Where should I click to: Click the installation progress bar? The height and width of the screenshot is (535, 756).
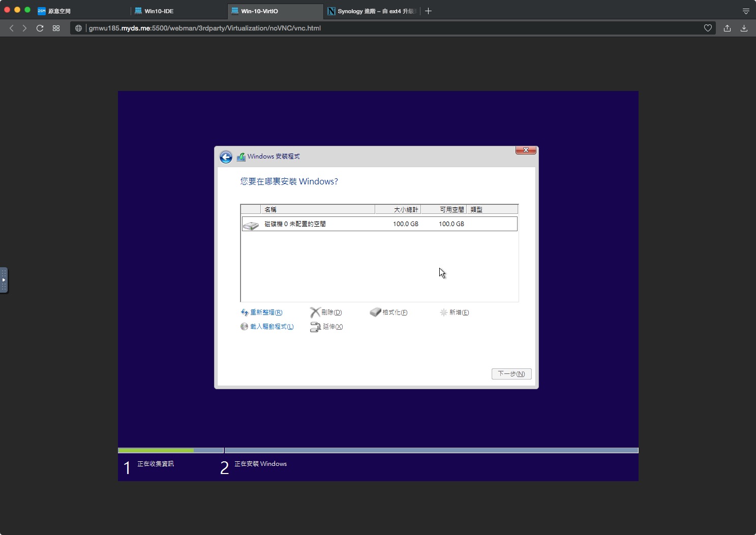coord(378,450)
